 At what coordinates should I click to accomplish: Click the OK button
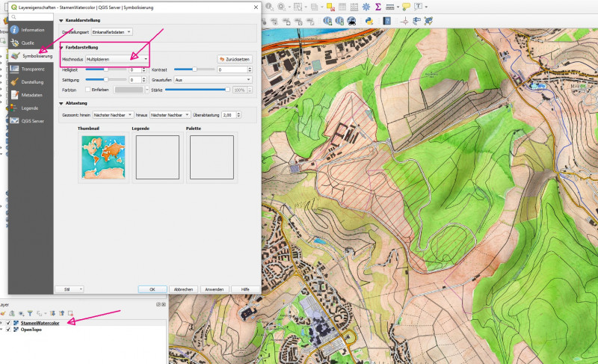pos(152,289)
